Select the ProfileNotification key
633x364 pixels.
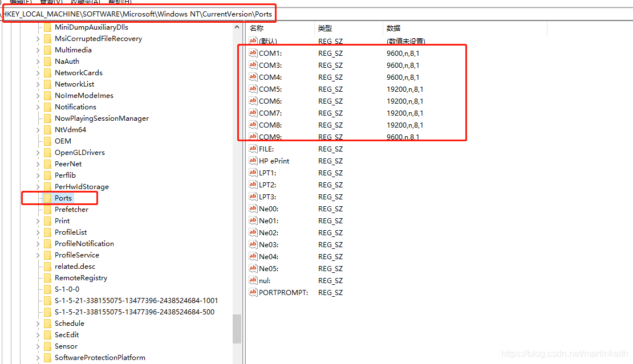click(x=84, y=243)
